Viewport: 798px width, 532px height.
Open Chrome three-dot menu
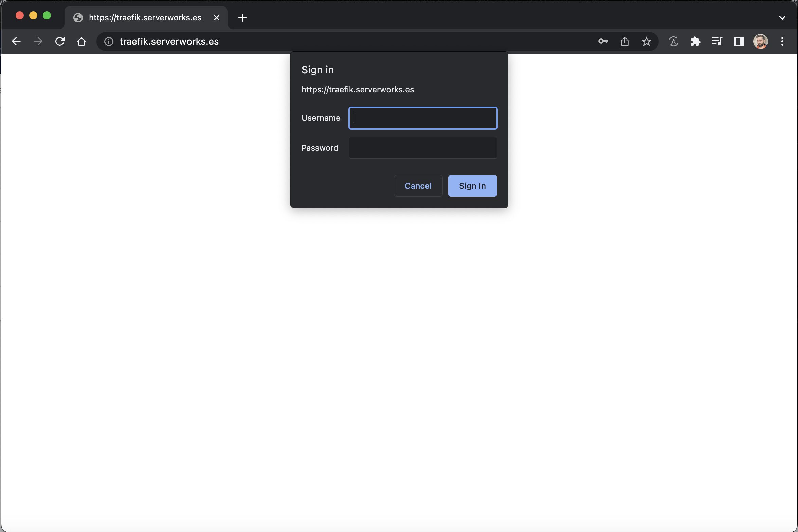[x=782, y=41]
